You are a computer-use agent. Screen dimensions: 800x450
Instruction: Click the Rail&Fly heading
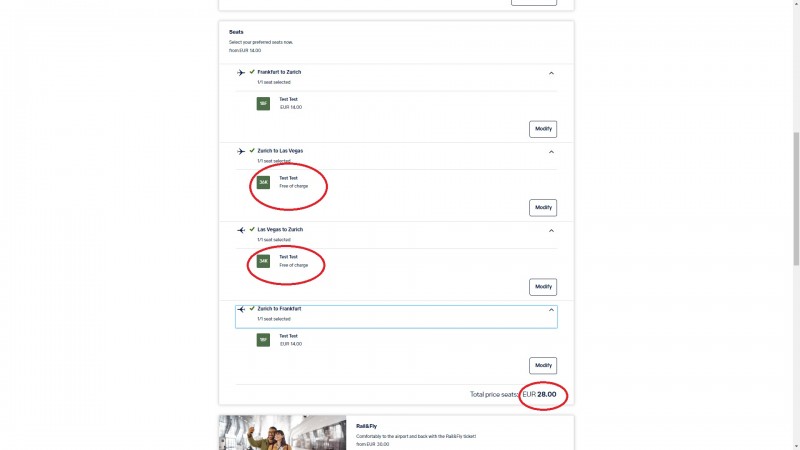(x=366, y=426)
